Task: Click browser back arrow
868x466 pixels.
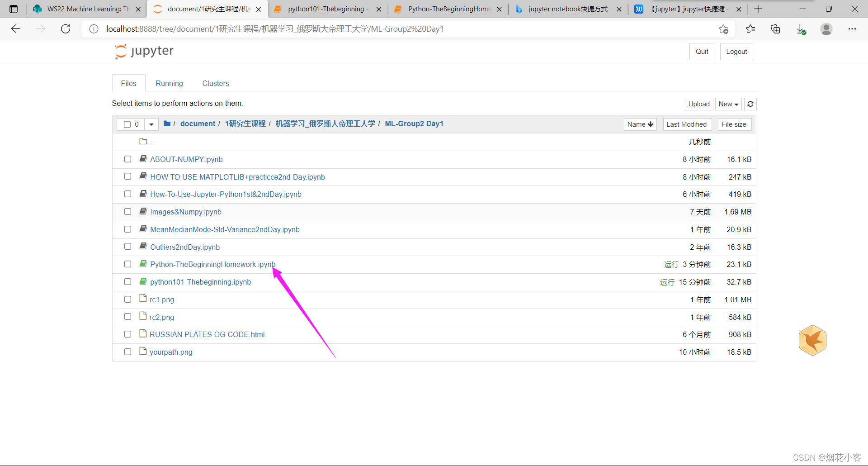Action: (16, 29)
